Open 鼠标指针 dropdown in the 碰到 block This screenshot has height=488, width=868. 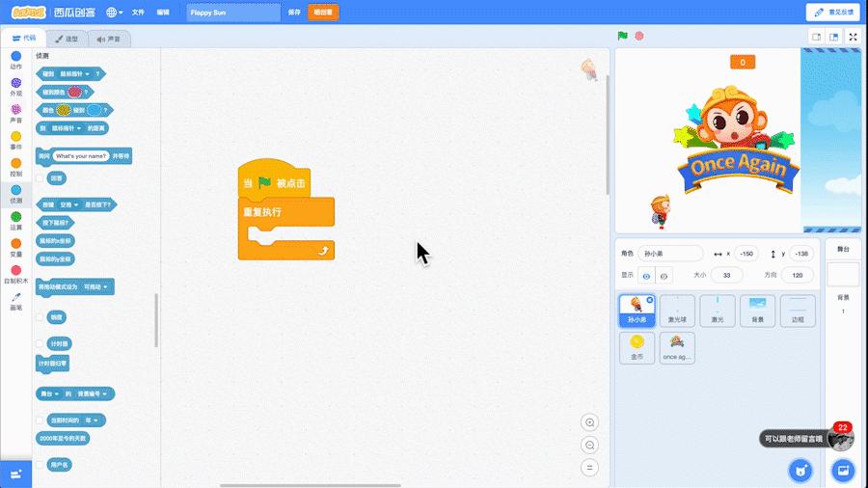pos(74,73)
